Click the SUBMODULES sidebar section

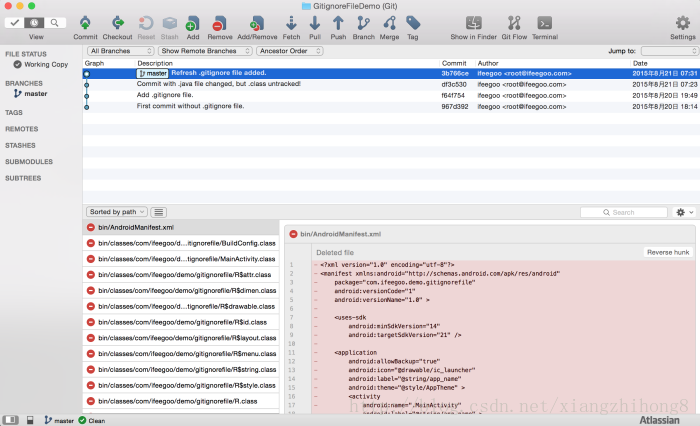coord(29,162)
